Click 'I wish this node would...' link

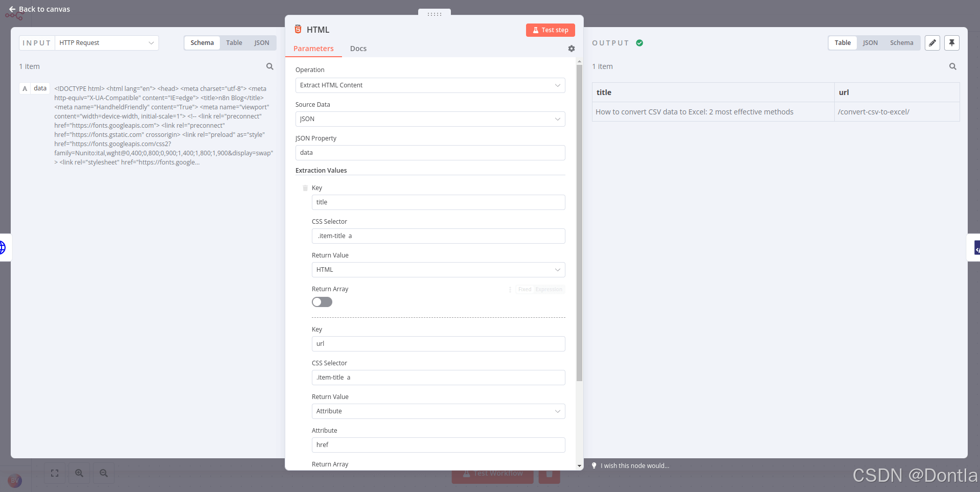coord(635,465)
